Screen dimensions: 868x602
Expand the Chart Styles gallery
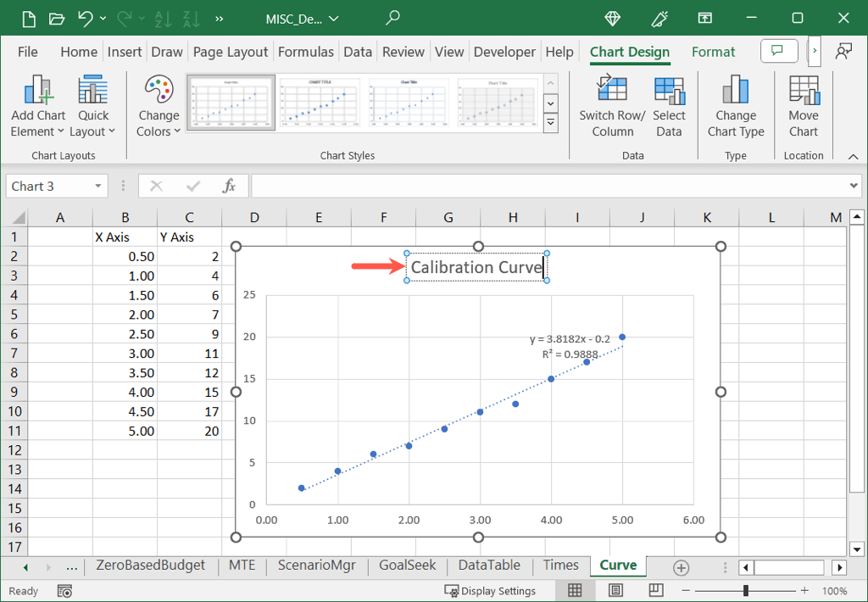550,123
